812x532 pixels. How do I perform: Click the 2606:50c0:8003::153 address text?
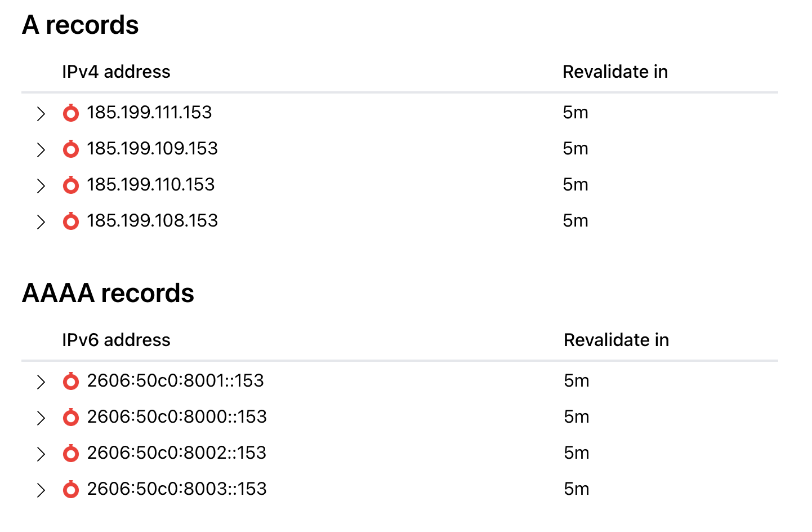[x=177, y=489]
